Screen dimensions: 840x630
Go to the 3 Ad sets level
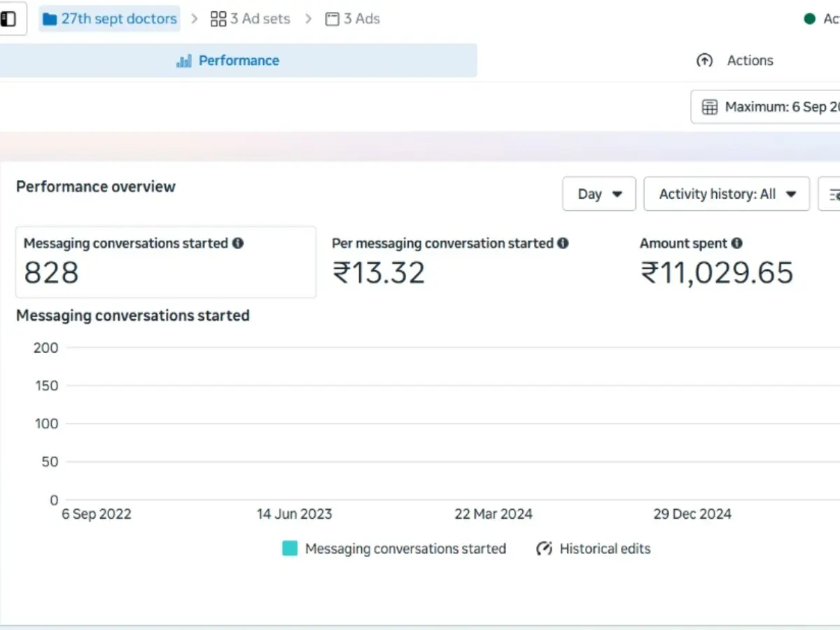(250, 19)
